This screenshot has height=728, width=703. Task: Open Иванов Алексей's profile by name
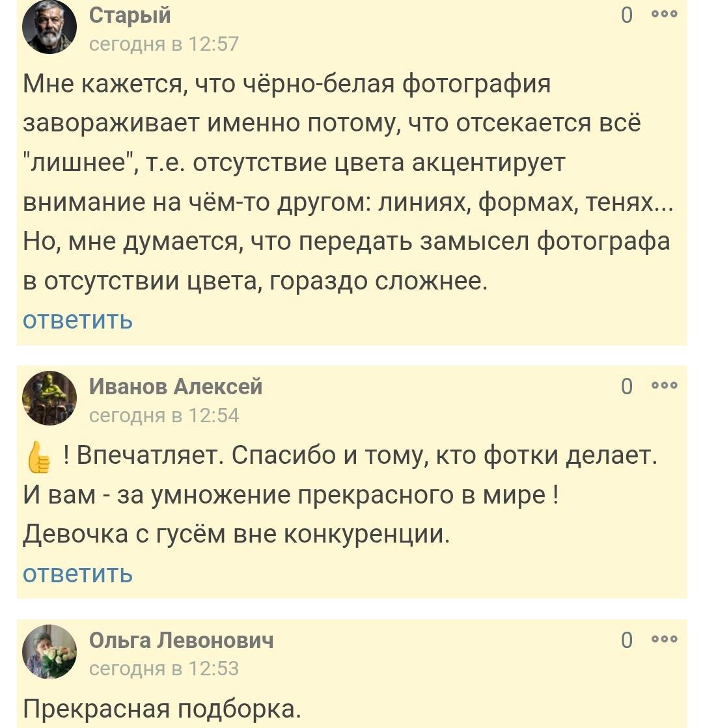click(176, 386)
